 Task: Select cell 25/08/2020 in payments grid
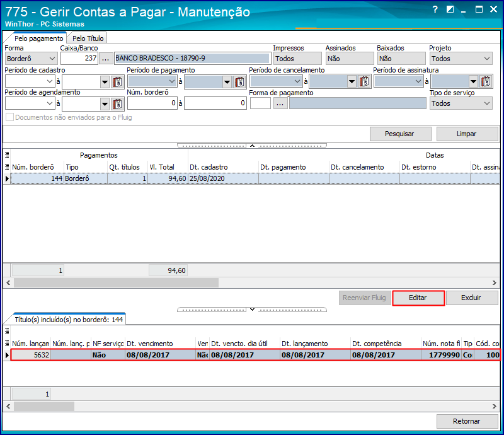tap(223, 178)
